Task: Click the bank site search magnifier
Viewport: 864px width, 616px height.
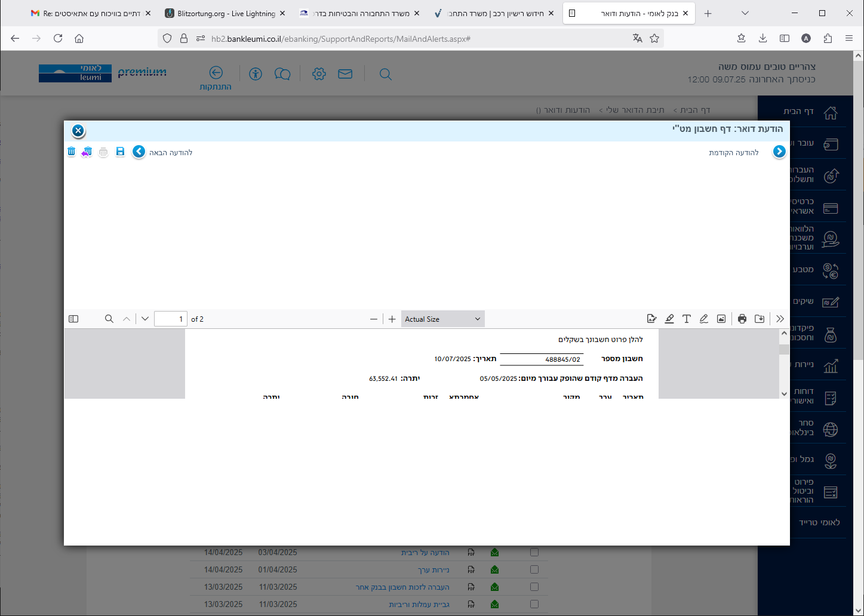Action: click(386, 75)
